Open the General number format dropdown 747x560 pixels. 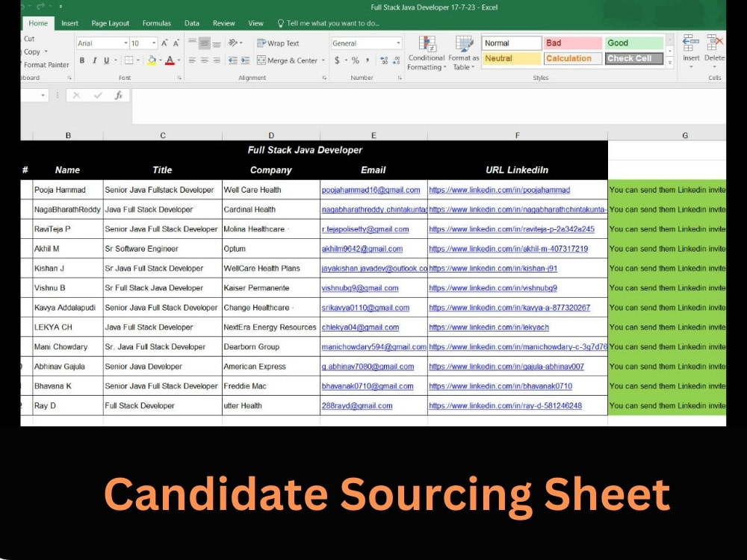(398, 43)
